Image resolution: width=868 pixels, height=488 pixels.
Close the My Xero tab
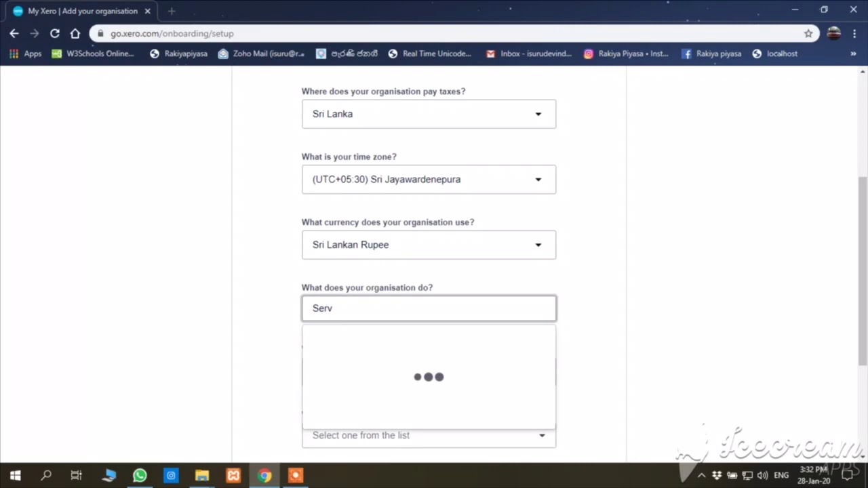pyautogui.click(x=147, y=11)
